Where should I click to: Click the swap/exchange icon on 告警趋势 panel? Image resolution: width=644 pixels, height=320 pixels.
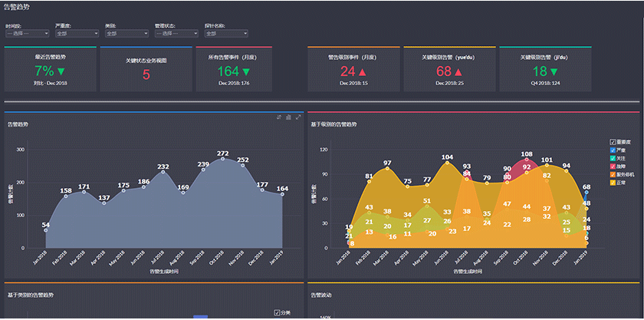(x=280, y=117)
